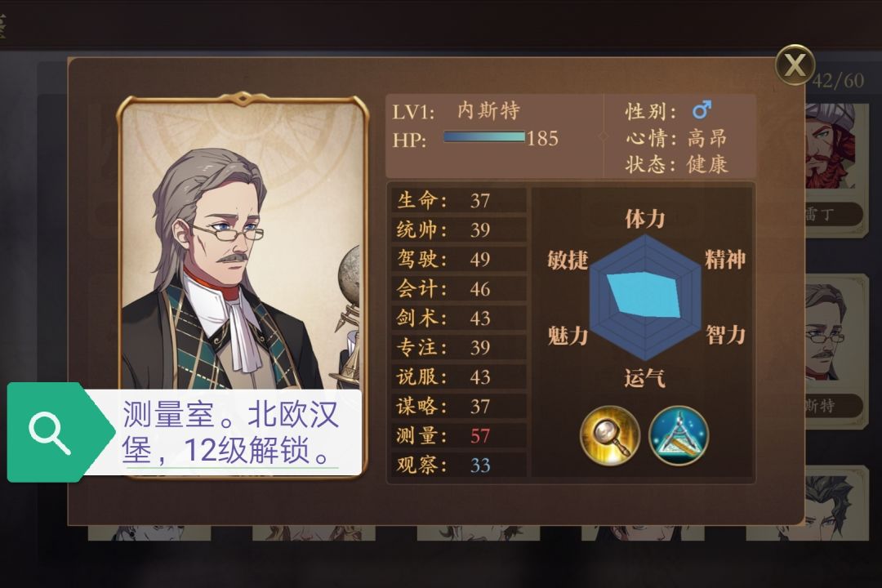Click the 测量室 hint text banner
This screenshot has width=882, height=588.
pos(230,432)
